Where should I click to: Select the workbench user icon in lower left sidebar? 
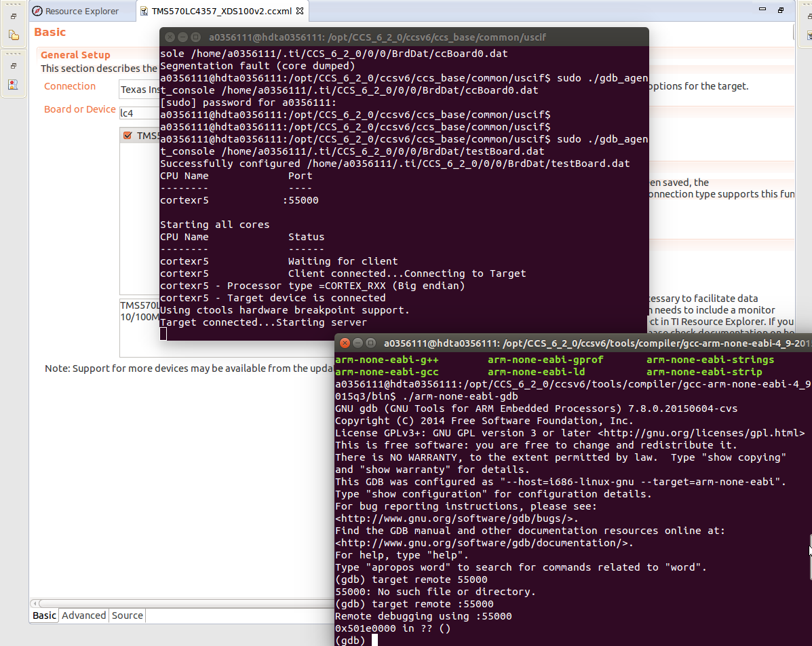click(x=12, y=84)
